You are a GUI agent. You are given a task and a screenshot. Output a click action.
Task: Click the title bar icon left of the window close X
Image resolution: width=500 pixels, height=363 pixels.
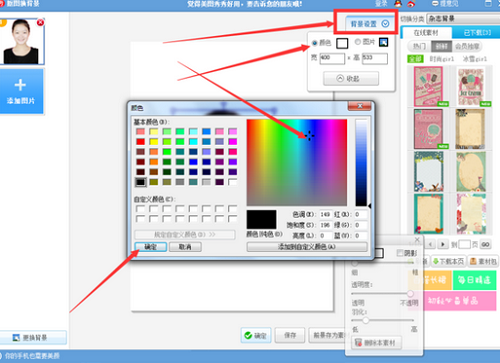coord(488,4)
